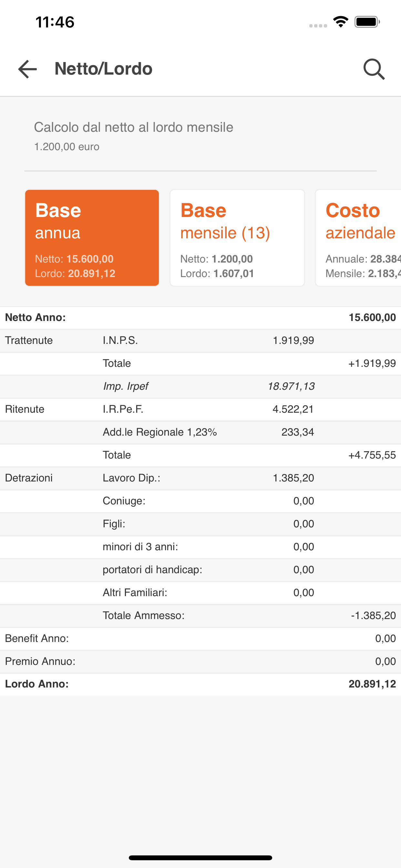Tap the Wi-Fi status icon
This screenshot has width=401, height=868.
(x=341, y=22)
